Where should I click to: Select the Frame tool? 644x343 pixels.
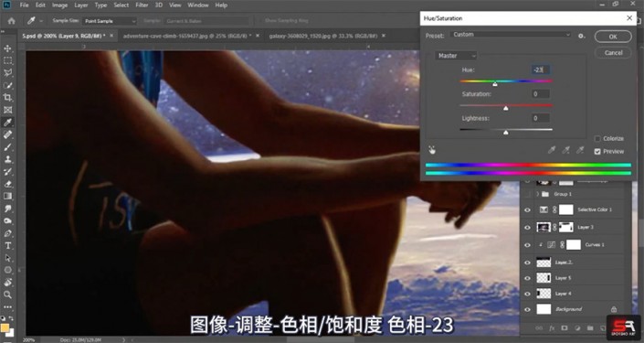(7, 110)
